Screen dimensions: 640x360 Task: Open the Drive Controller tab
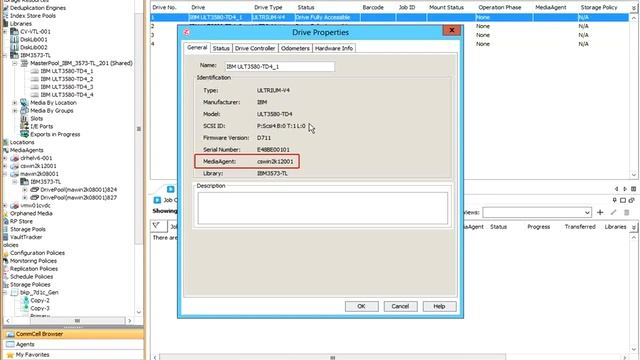click(255, 48)
